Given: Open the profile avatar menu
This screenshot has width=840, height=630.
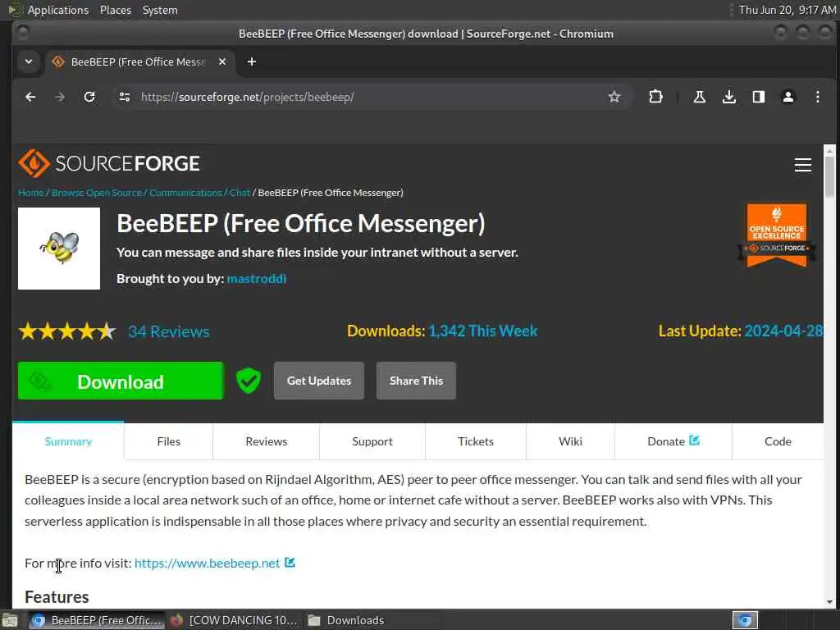Looking at the screenshot, I should point(788,97).
